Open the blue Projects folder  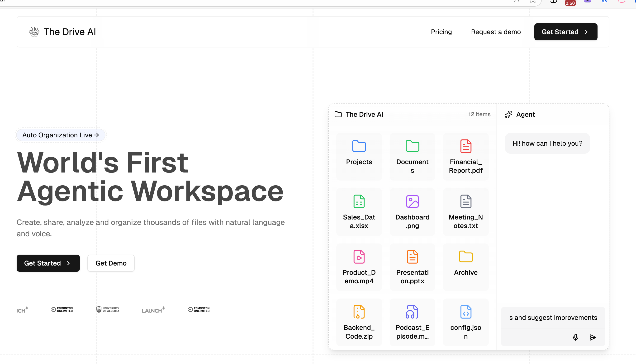click(x=359, y=146)
